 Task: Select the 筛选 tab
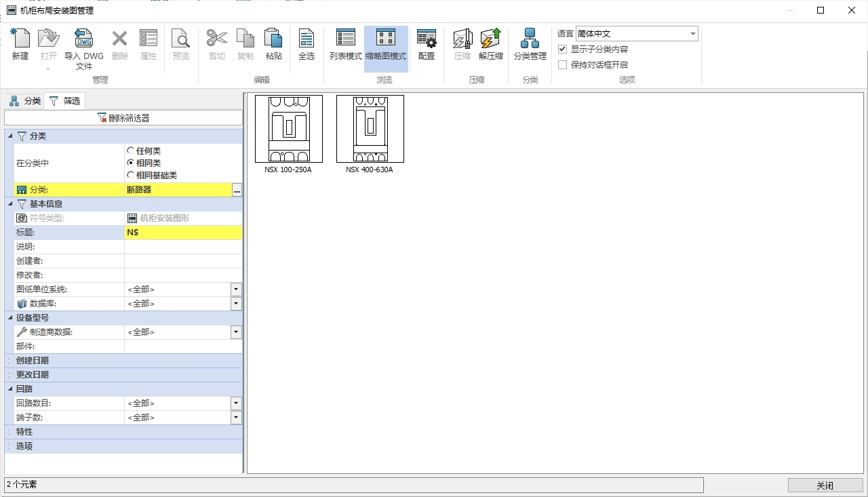click(x=65, y=101)
